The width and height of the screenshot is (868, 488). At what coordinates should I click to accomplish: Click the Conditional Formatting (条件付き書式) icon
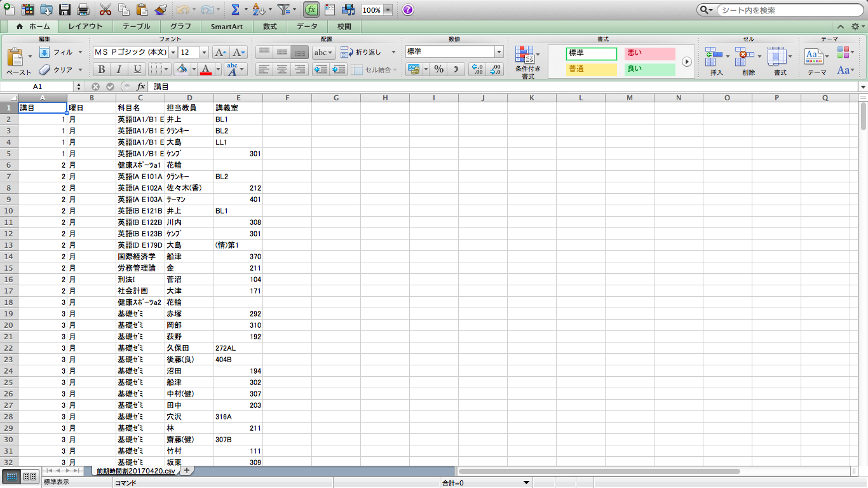click(x=527, y=62)
